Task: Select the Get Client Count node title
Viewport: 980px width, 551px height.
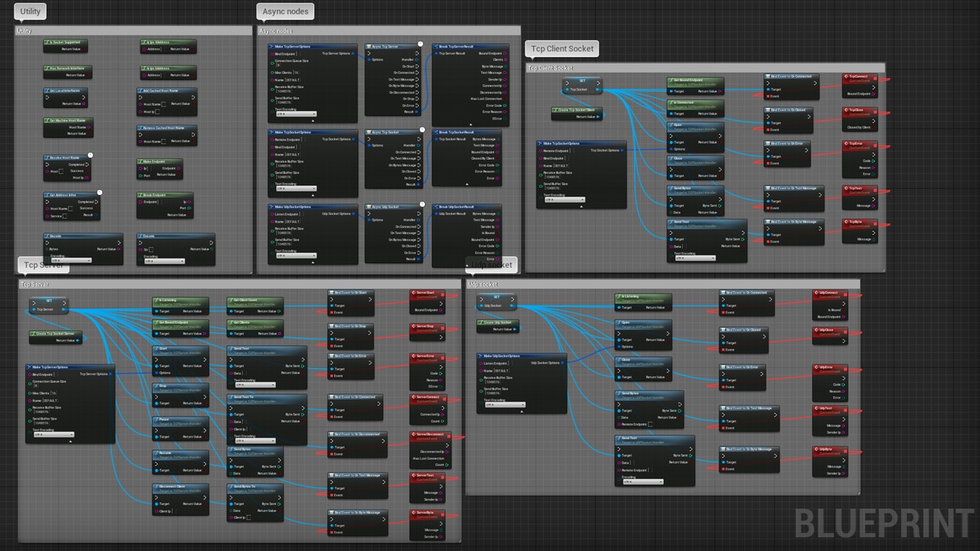Action: [x=246, y=301]
